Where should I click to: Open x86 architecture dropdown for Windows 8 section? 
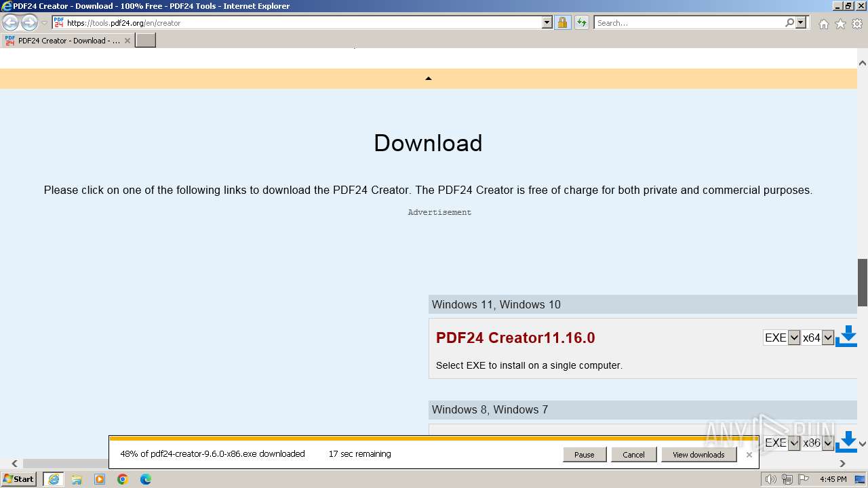point(818,443)
